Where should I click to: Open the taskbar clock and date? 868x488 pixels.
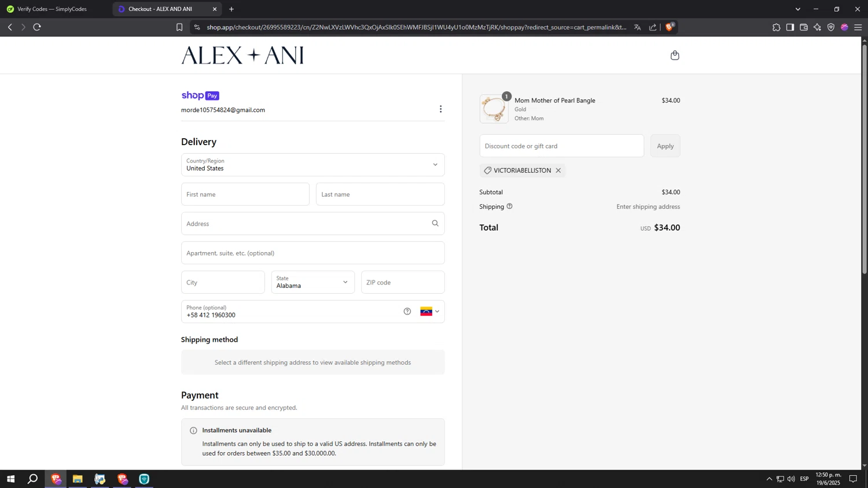click(828, 479)
